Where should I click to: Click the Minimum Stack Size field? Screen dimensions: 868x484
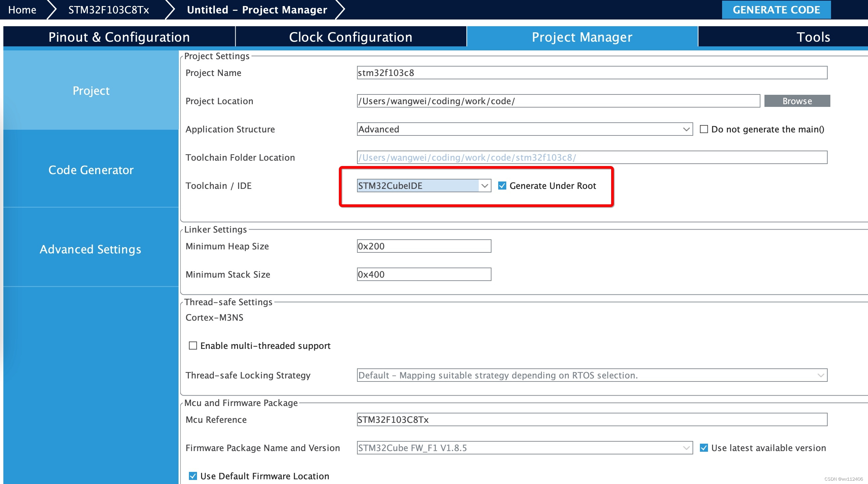(x=424, y=275)
